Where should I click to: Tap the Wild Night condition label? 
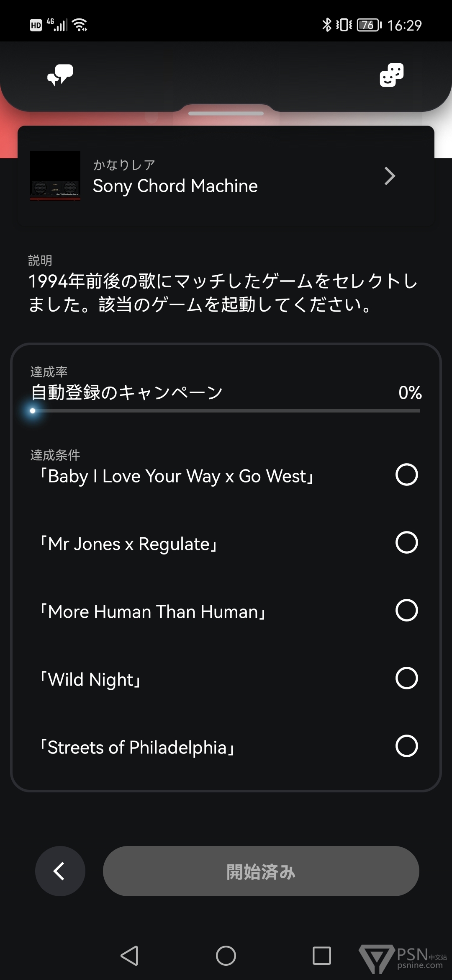pyautogui.click(x=90, y=679)
